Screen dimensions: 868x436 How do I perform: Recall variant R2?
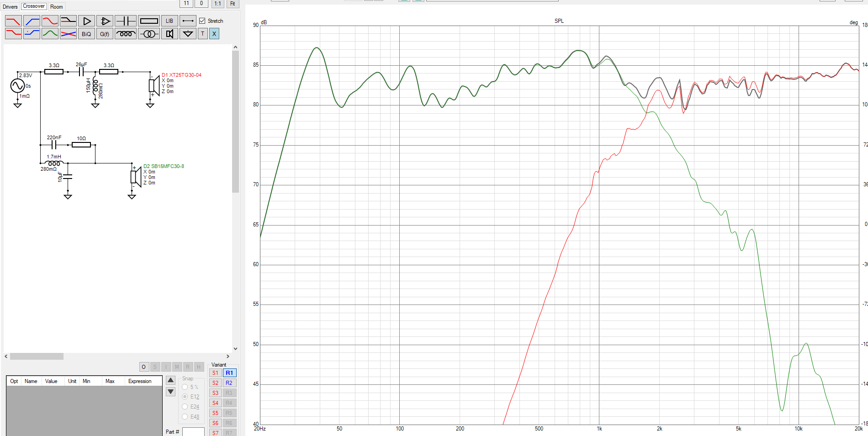coord(229,383)
